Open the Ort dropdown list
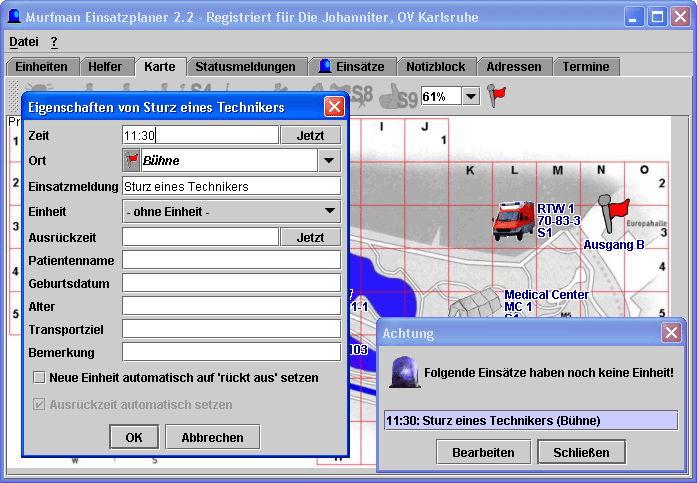The image size is (697, 483). point(329,160)
